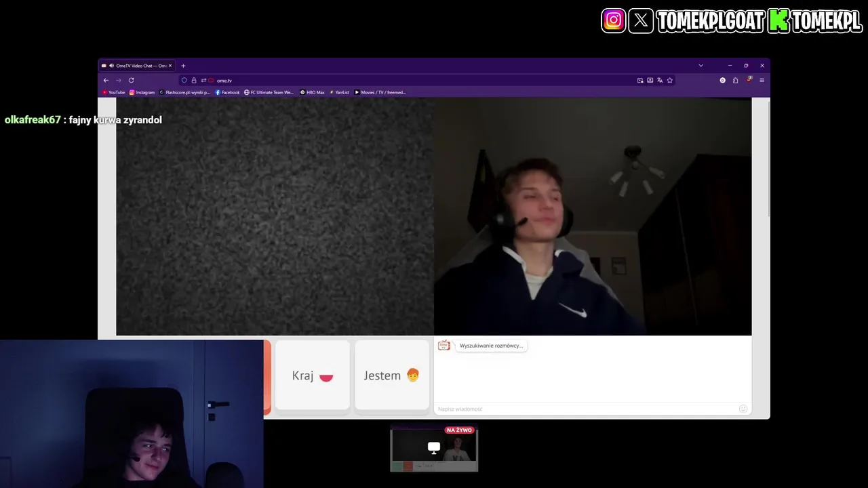
Task: Mute the tab via speaker icon
Action: pos(111,66)
